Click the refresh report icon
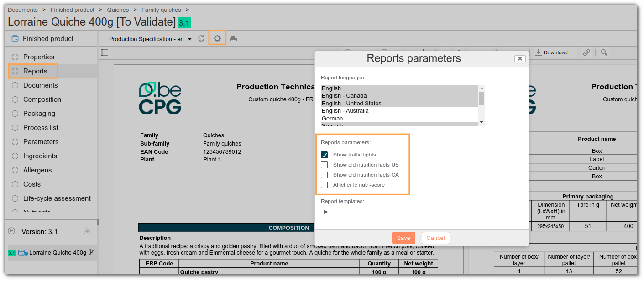Screen dimensions: 644x281 pyautogui.click(x=201, y=39)
